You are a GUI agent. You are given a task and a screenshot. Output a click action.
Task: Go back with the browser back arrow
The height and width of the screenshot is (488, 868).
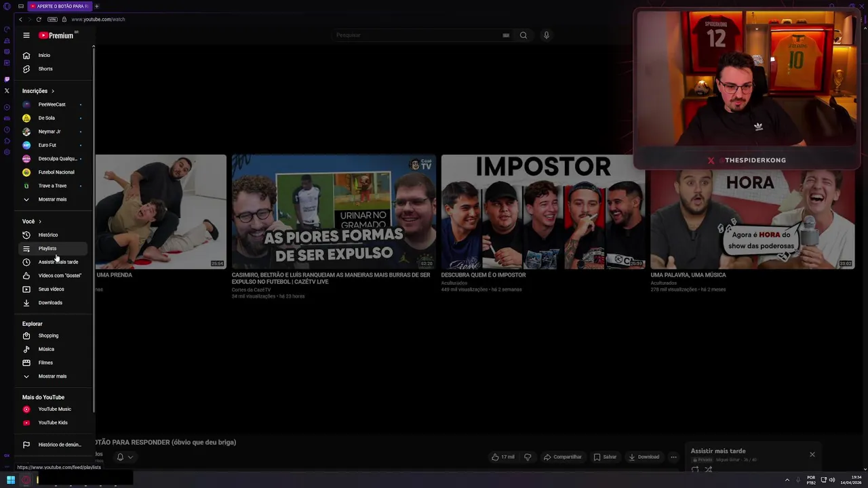pyautogui.click(x=20, y=19)
